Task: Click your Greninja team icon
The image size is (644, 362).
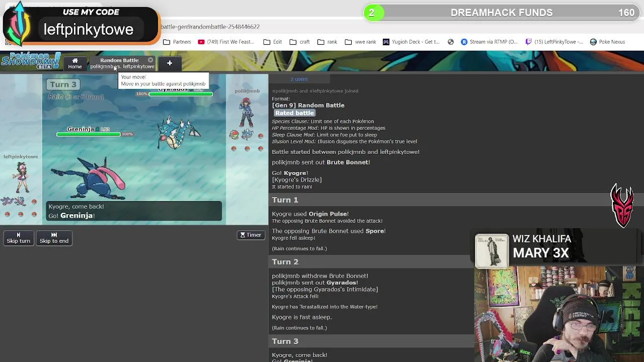Action: [20, 201]
